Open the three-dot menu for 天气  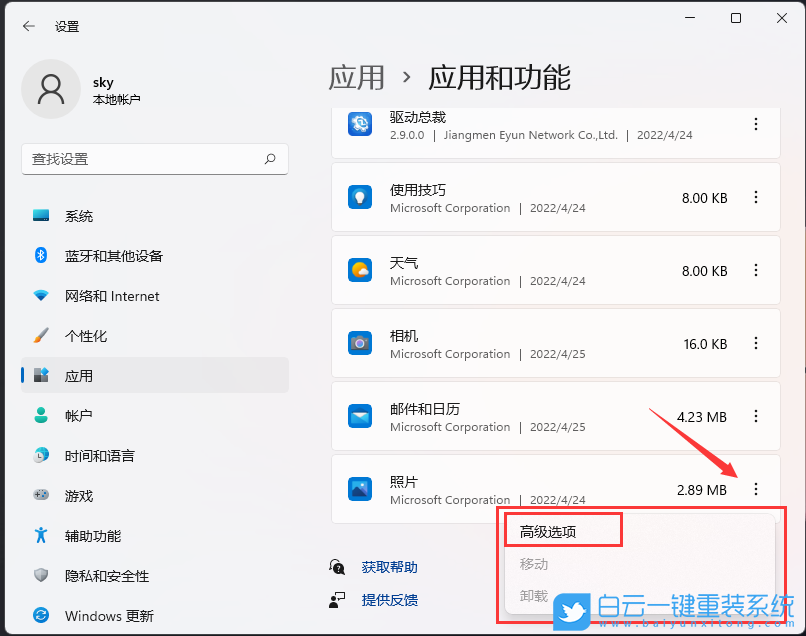coord(756,270)
